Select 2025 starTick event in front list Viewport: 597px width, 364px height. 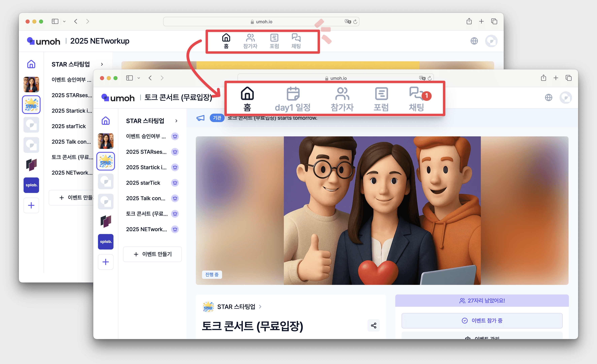(143, 183)
